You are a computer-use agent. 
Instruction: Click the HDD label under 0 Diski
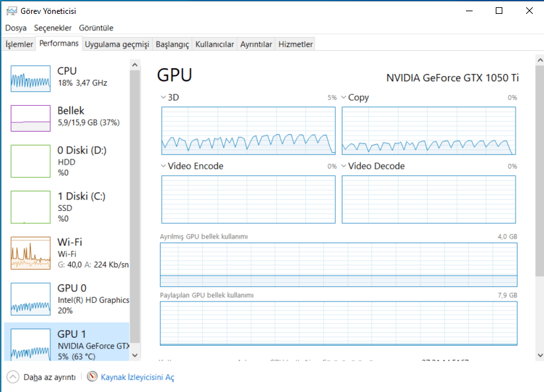click(x=66, y=163)
